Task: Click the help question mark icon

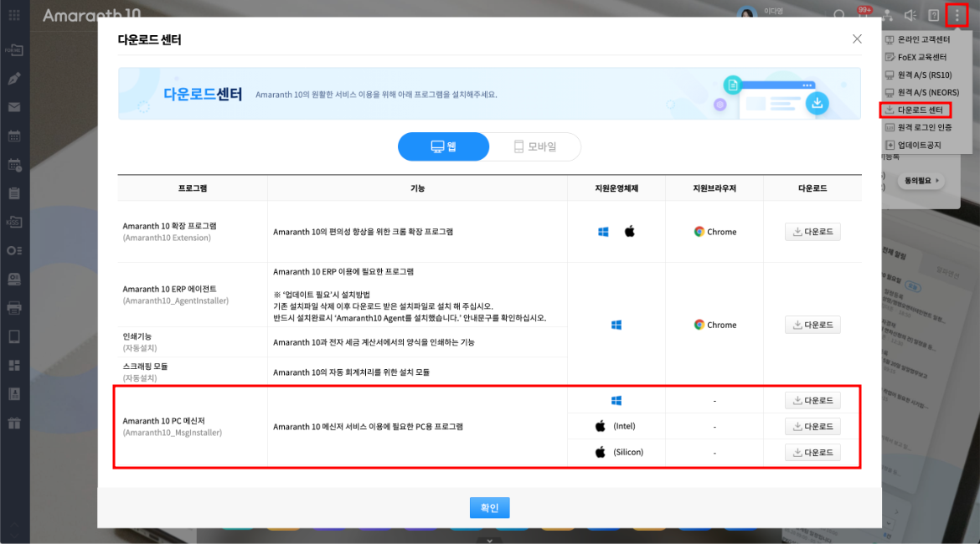Action: tap(934, 15)
